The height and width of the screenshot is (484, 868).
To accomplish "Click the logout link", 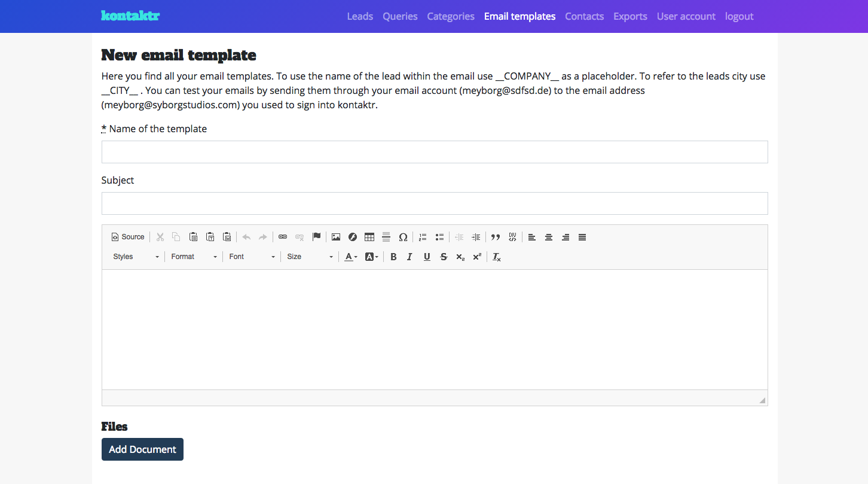I will tap(739, 16).
